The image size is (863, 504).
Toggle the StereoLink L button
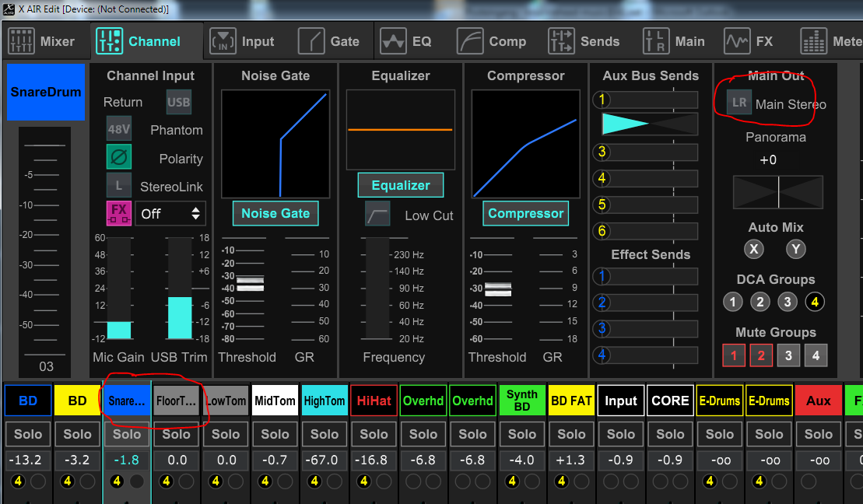119,185
